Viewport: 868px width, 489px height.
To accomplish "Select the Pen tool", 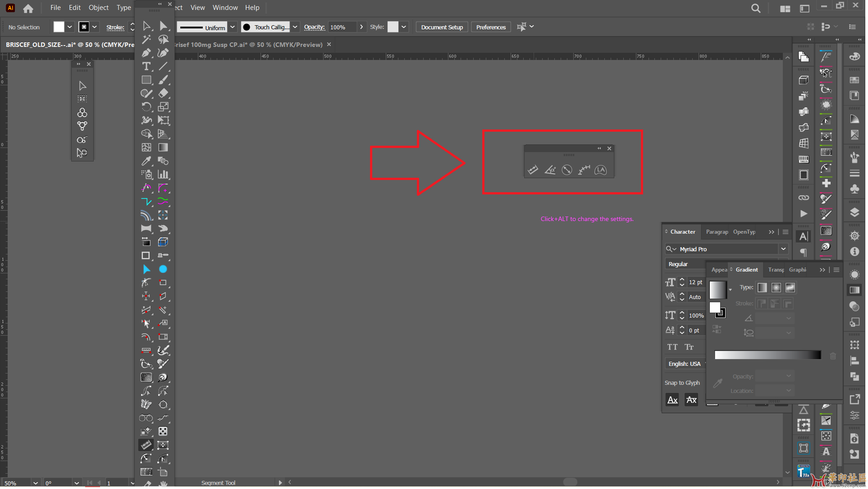I will click(x=146, y=53).
